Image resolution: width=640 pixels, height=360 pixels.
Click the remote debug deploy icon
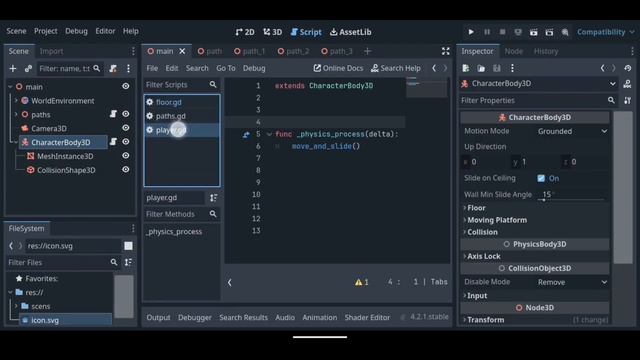click(x=518, y=32)
